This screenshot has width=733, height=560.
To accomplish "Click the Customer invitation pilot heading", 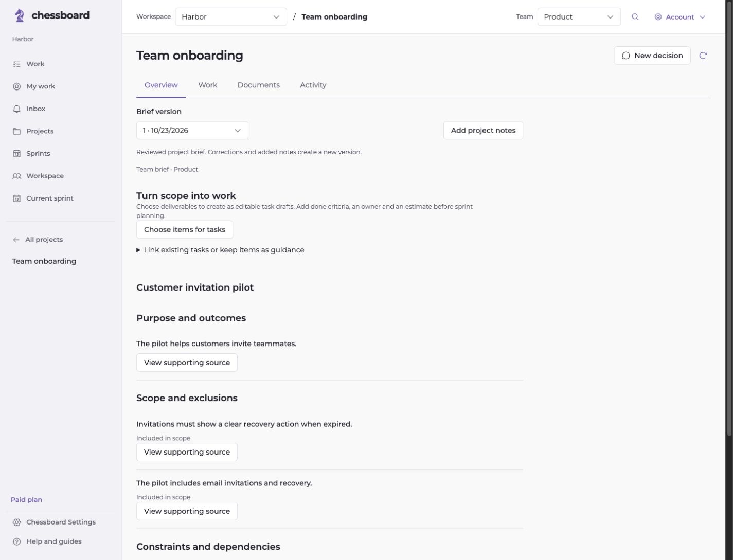I will (195, 287).
